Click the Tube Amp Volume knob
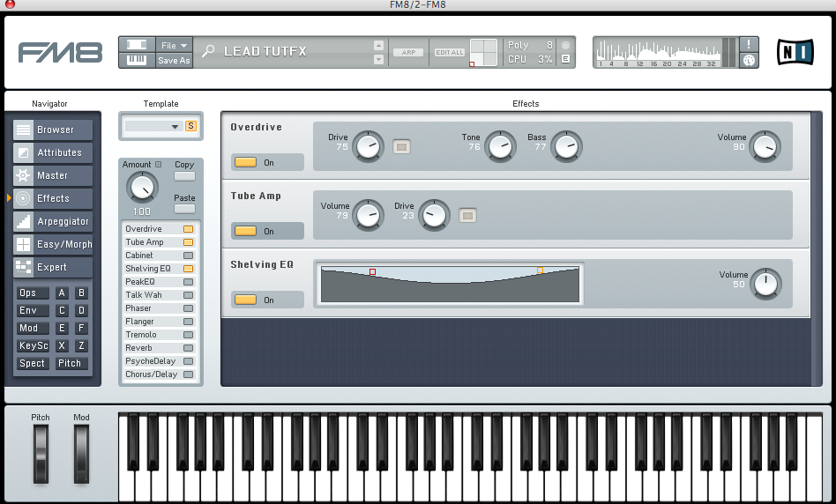The width and height of the screenshot is (836, 504). coord(368,215)
